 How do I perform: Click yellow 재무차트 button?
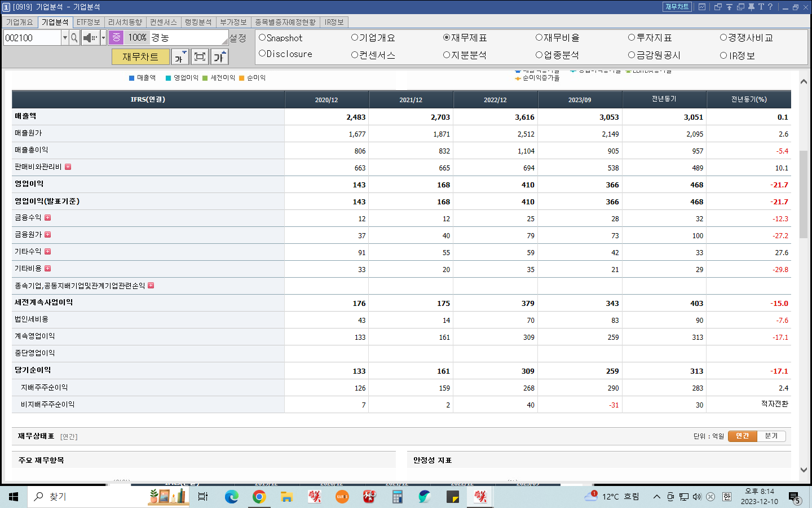[140, 57]
